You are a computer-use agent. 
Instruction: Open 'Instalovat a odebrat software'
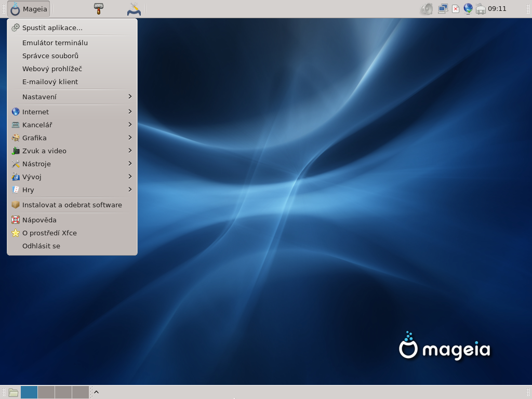pos(72,205)
